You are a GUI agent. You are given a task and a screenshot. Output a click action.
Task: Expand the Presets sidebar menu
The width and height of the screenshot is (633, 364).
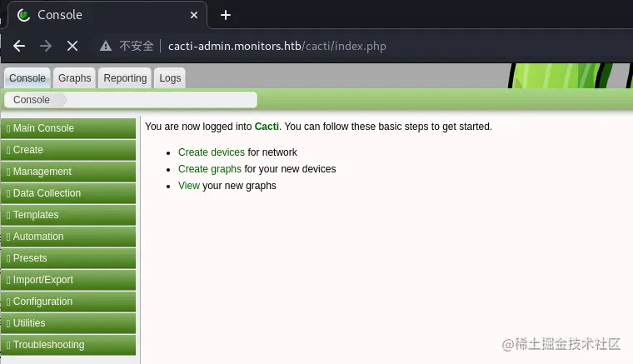click(x=68, y=258)
